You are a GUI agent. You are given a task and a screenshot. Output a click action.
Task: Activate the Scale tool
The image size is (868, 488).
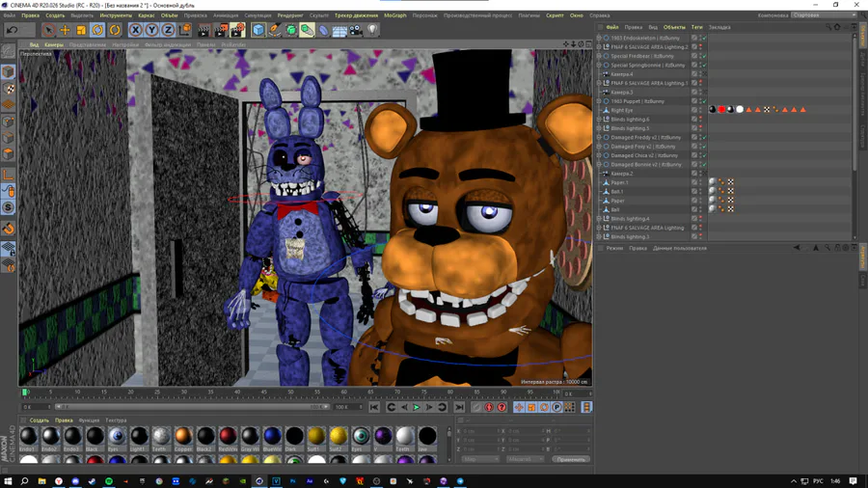click(81, 30)
